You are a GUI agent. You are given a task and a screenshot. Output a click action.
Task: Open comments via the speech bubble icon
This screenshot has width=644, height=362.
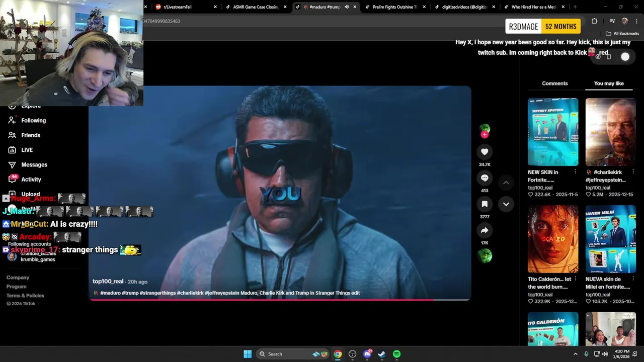pyautogui.click(x=485, y=178)
